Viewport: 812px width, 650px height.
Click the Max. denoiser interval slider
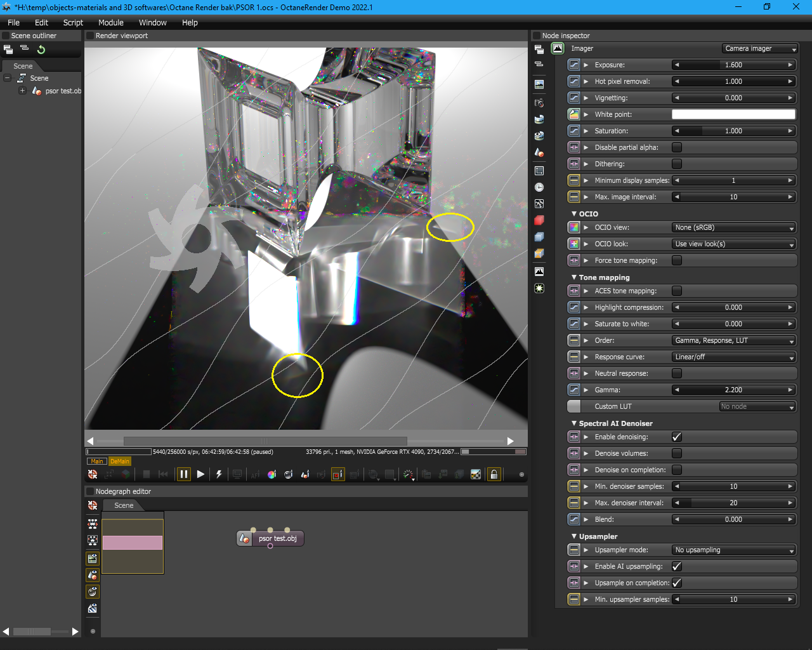[733, 503]
